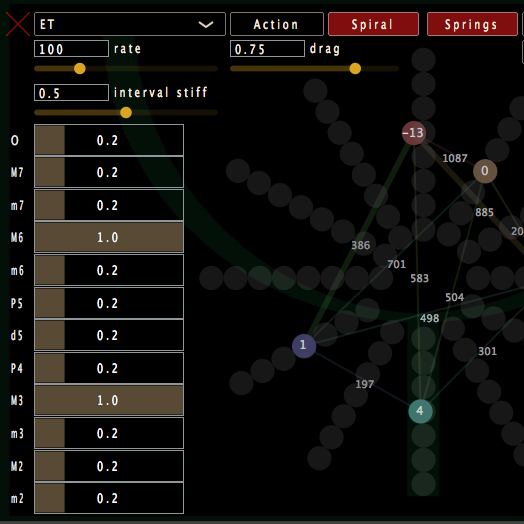
Task: Open the ET tuning dropdown
Action: (130, 24)
